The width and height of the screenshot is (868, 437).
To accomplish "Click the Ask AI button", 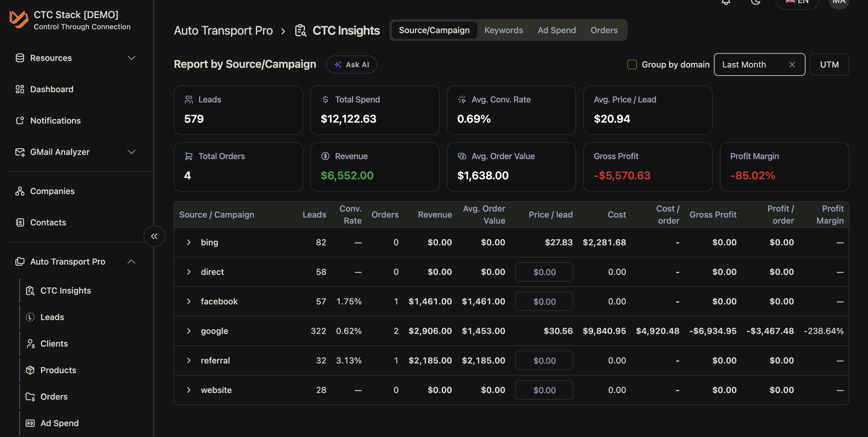I will tap(351, 64).
